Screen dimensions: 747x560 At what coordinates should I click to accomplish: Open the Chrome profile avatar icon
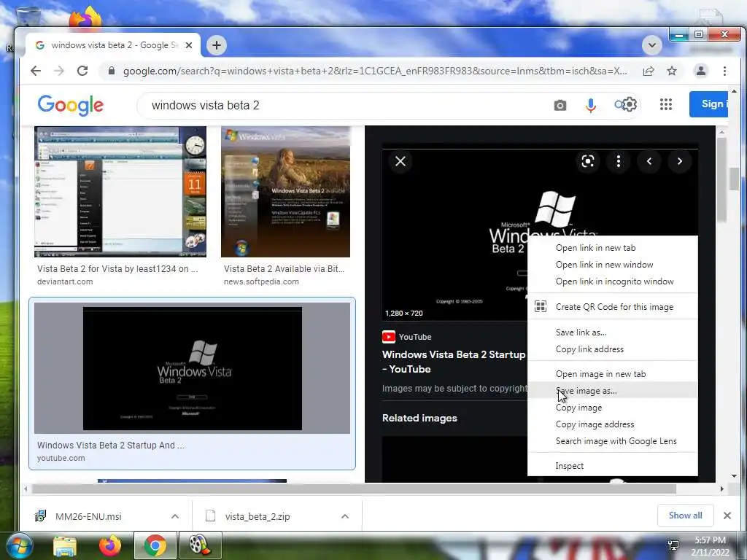coord(701,71)
